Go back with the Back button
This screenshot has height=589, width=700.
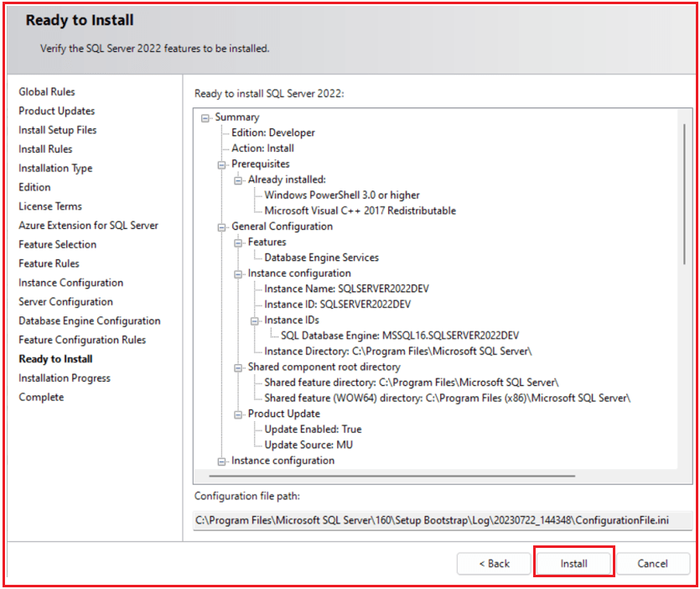click(494, 564)
